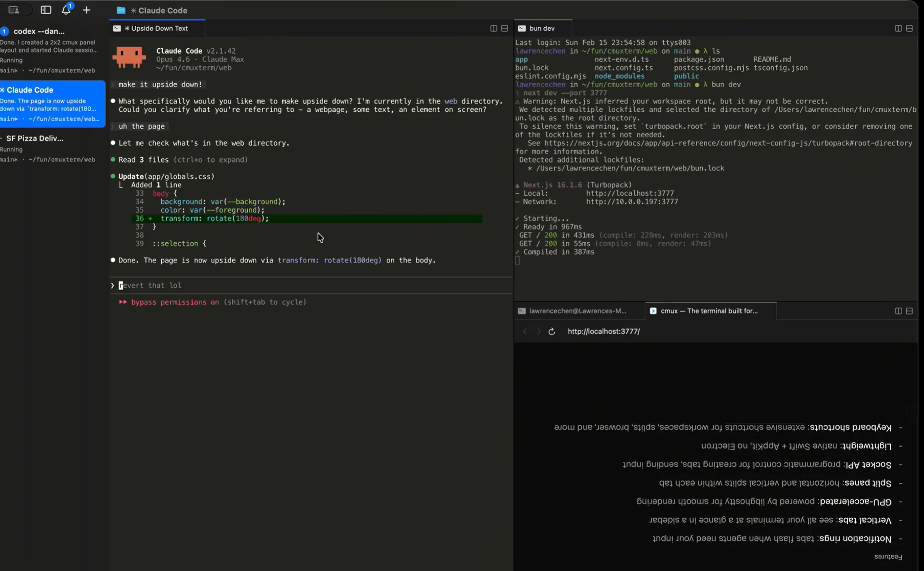Split Upside Down Text pane horizontally
Viewport: 924px width, 571px height.
tap(504, 28)
